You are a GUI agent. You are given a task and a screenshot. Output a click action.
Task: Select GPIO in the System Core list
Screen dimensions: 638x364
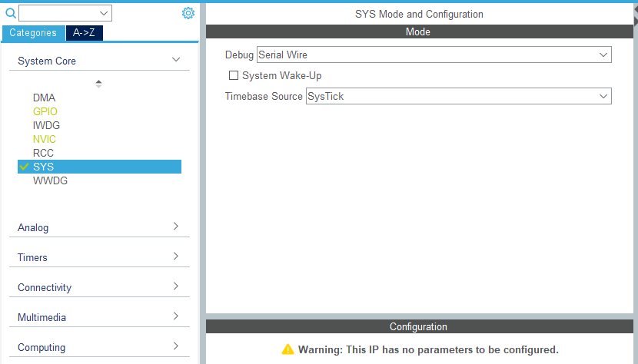(45, 111)
